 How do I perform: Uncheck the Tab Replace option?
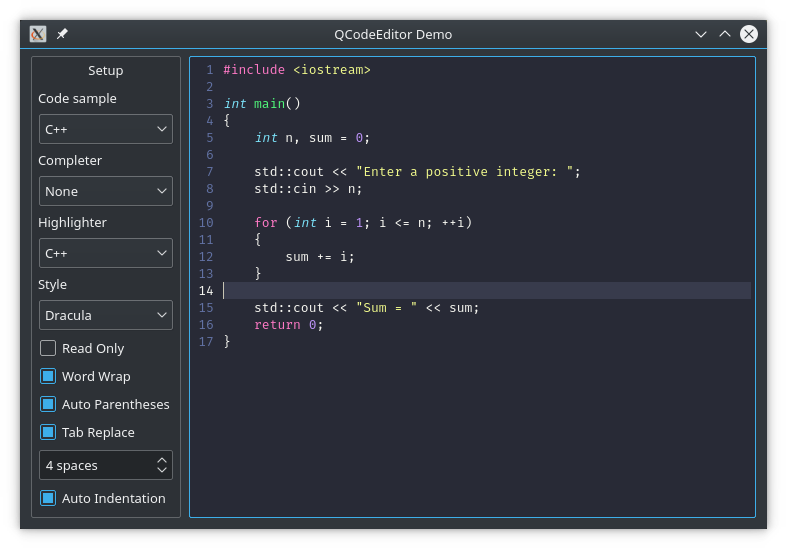(48, 432)
